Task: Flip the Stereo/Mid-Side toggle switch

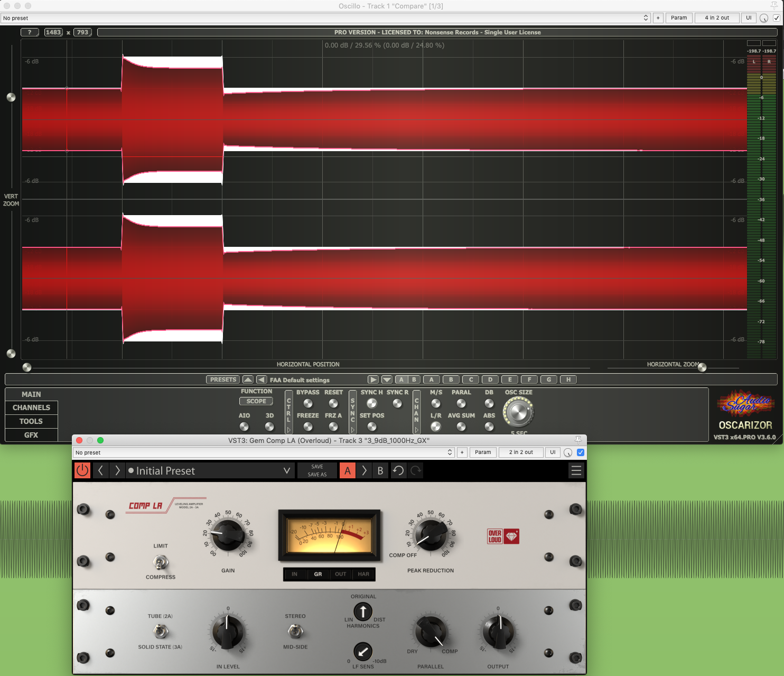Action: 295,631
